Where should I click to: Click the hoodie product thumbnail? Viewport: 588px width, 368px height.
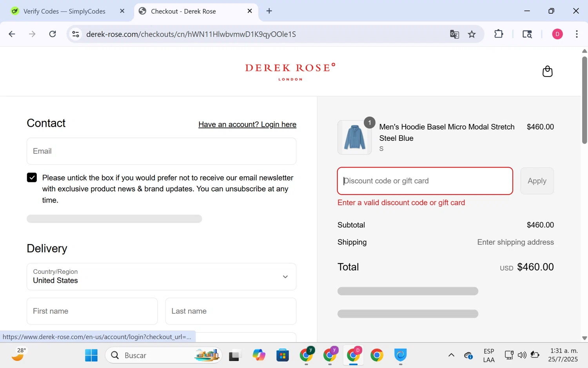point(354,137)
